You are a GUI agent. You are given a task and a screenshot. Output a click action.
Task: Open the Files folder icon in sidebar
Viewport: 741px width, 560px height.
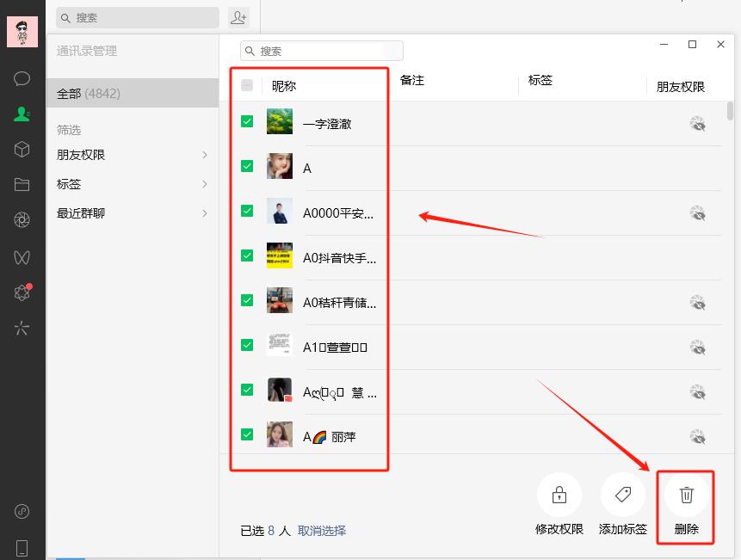[22, 184]
